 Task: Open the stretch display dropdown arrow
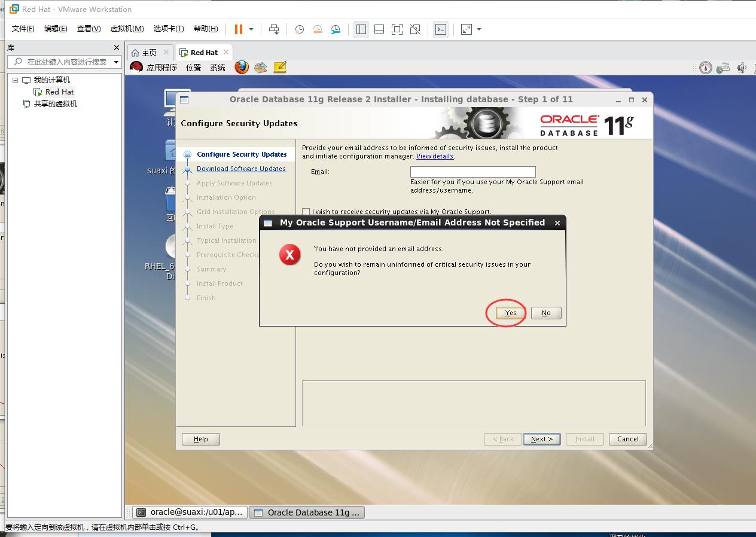pyautogui.click(x=479, y=29)
